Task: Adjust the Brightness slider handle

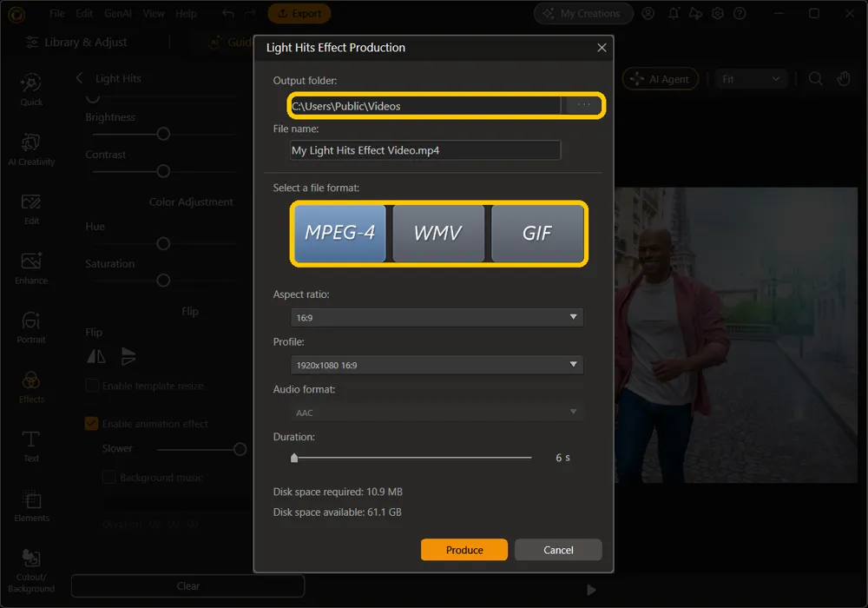Action: 163,134
